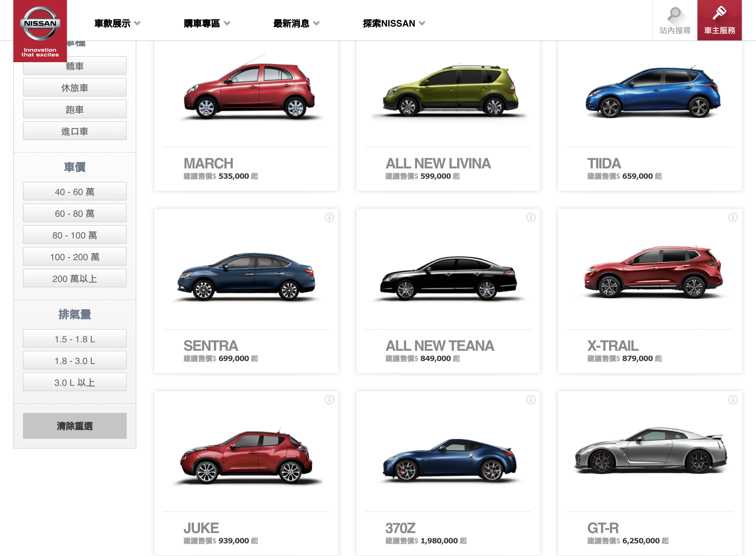Select the 200 萬以上 price range
The height and width of the screenshot is (556, 756).
coord(75,278)
